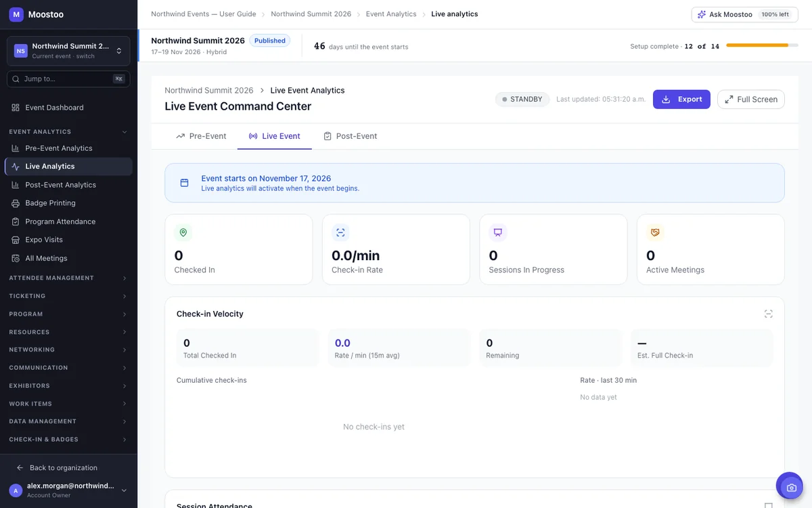Expand the Networking section
Image resolution: width=812 pixels, height=508 pixels.
[x=68, y=350]
